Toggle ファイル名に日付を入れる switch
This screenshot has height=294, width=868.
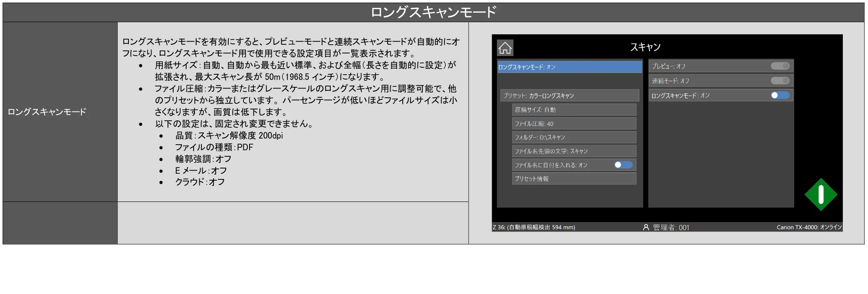click(x=623, y=165)
